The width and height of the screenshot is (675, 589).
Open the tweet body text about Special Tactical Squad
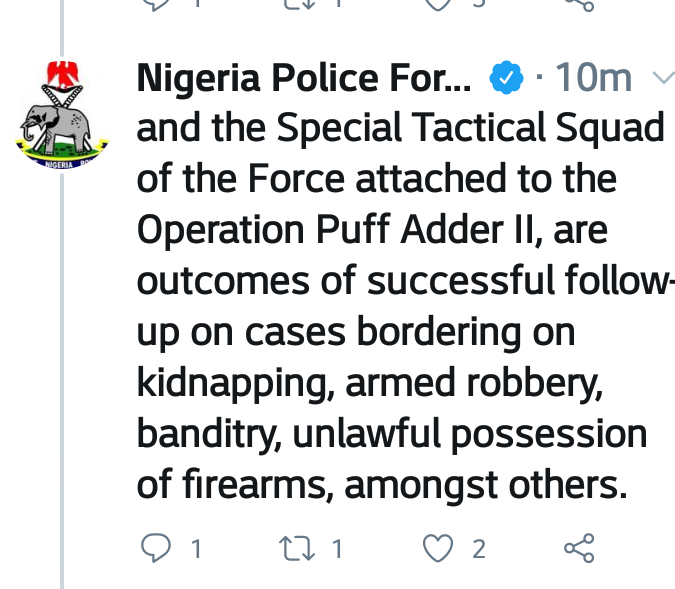pos(403,306)
